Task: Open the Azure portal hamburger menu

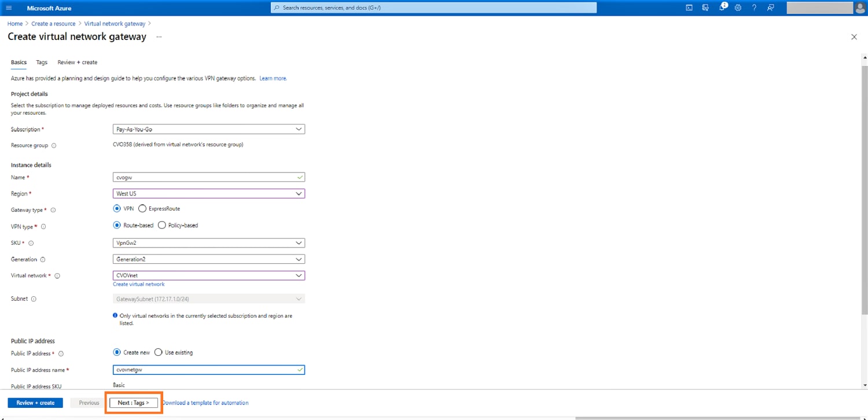Action: tap(9, 8)
